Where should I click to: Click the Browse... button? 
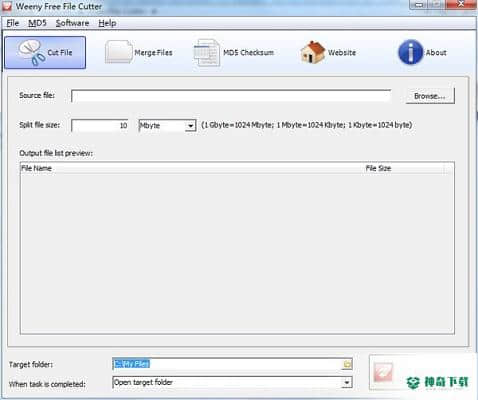[430, 96]
